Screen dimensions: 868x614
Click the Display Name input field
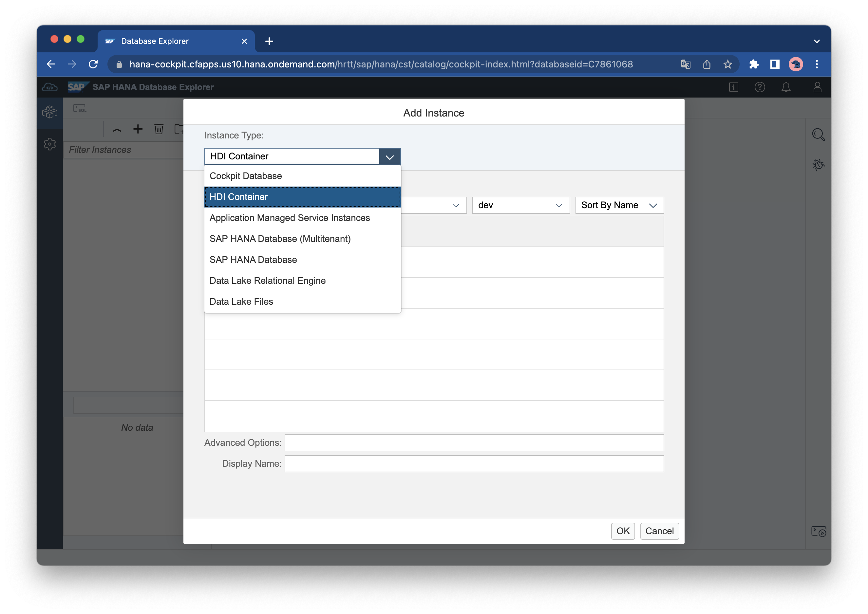point(474,464)
